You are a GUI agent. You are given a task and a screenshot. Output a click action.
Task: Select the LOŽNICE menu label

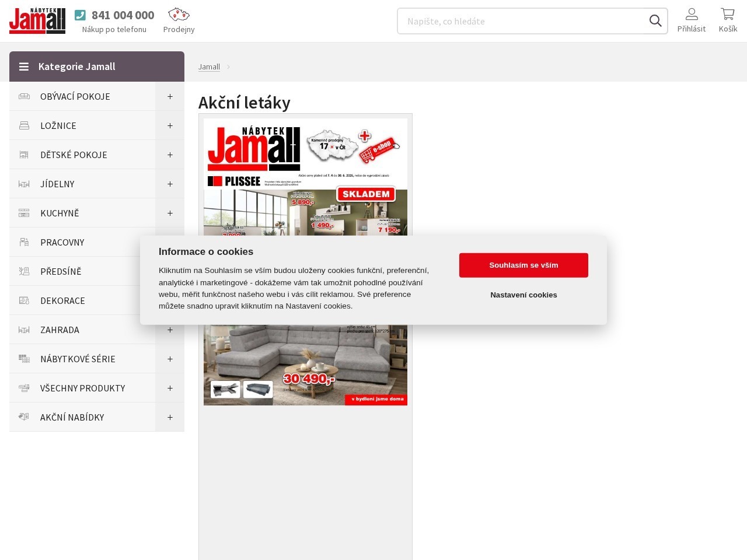58,125
